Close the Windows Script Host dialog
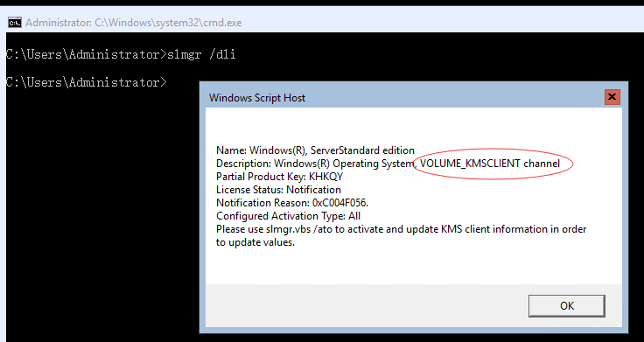 (612, 97)
